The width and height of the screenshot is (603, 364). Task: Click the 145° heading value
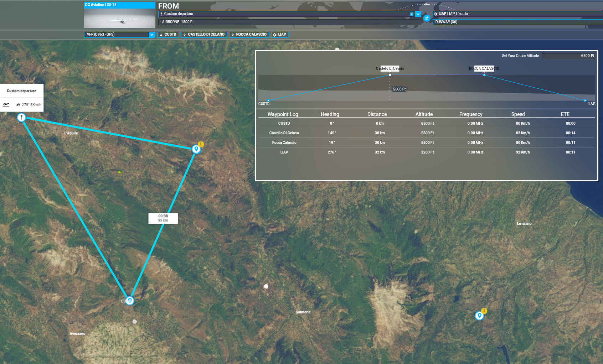(332, 133)
